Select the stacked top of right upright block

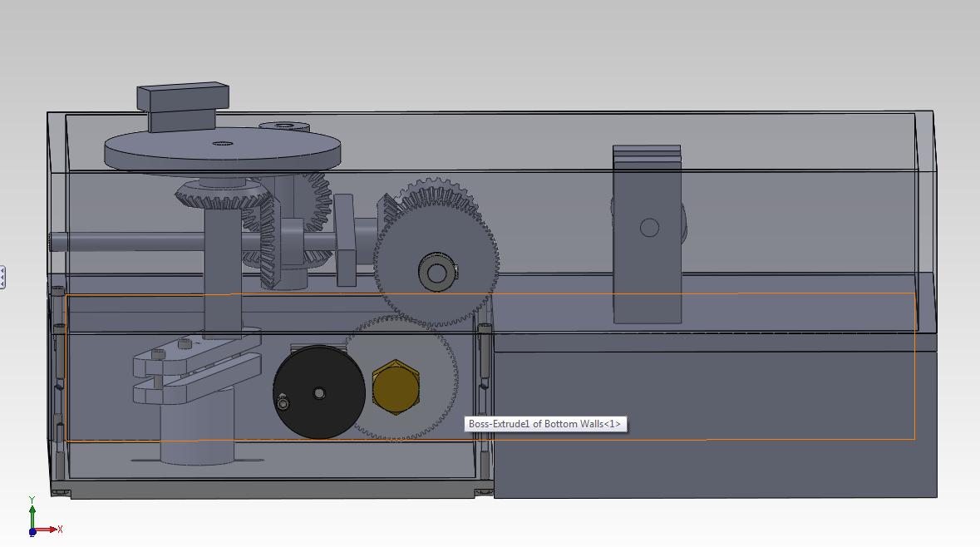point(646,156)
